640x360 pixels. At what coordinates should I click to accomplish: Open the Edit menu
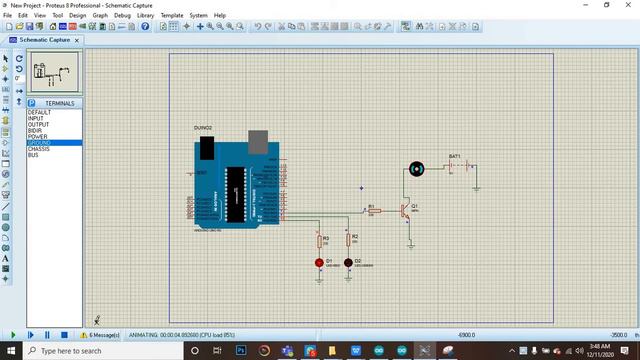pyautogui.click(x=22, y=15)
